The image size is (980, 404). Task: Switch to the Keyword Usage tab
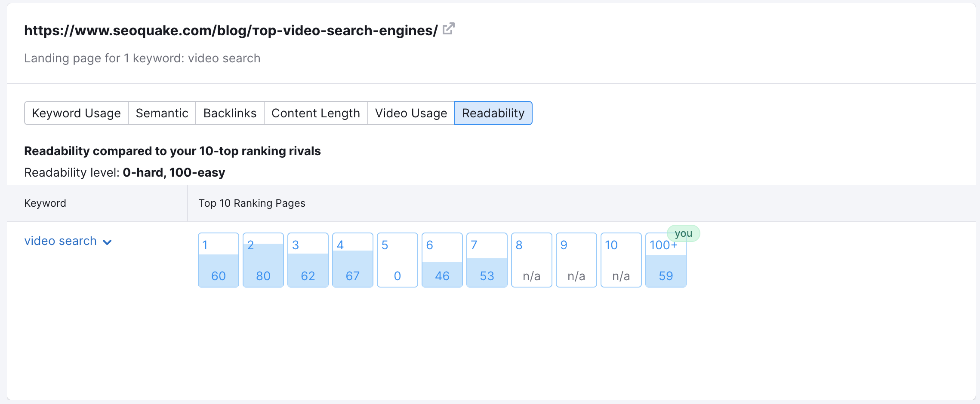[x=76, y=113]
